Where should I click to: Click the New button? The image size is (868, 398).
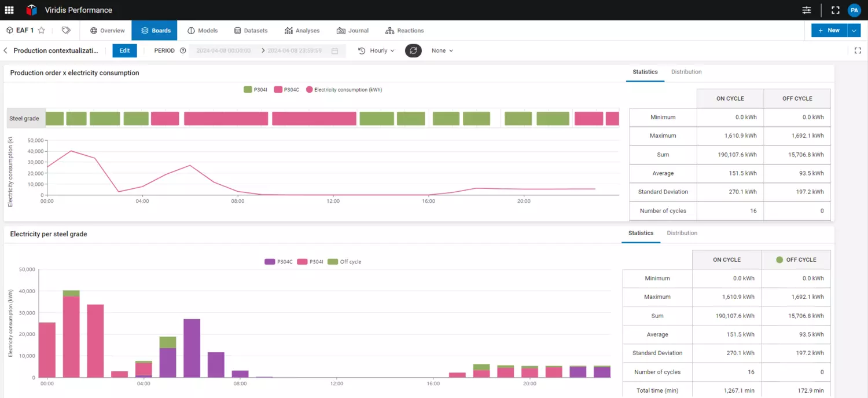pos(829,31)
